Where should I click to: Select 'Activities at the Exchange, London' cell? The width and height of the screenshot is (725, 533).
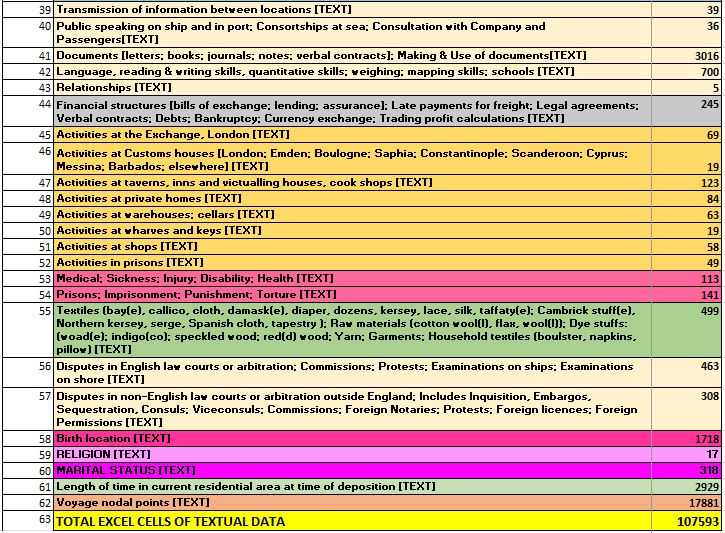click(350, 135)
